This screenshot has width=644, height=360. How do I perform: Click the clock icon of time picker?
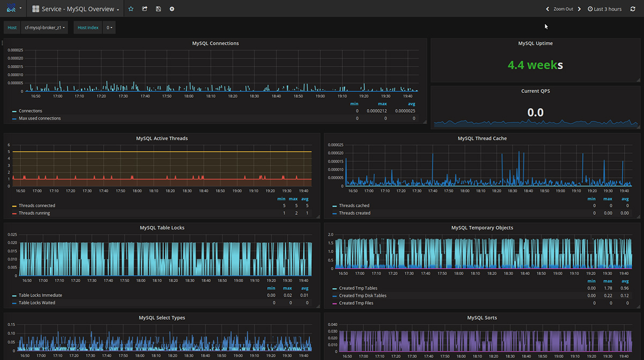(x=590, y=9)
